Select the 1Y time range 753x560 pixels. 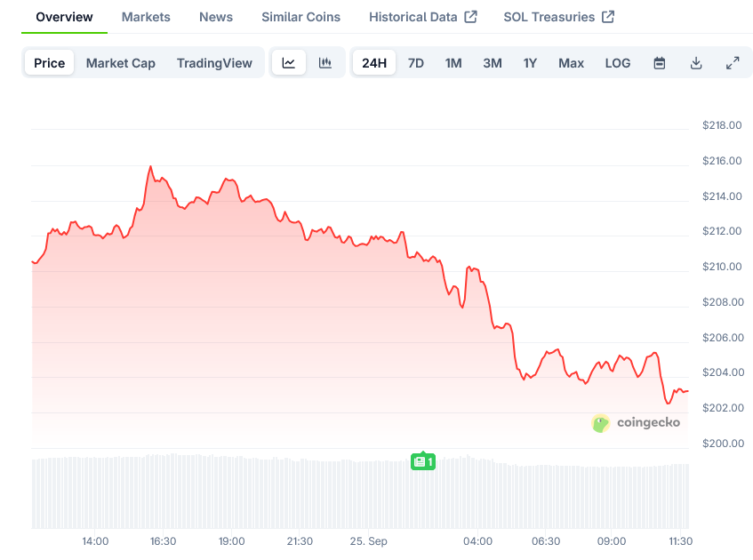click(530, 63)
